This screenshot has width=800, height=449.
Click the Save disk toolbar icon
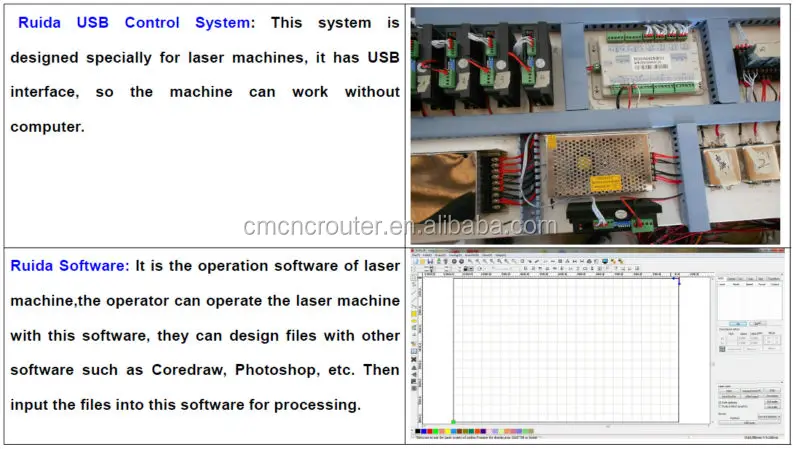tap(430, 261)
